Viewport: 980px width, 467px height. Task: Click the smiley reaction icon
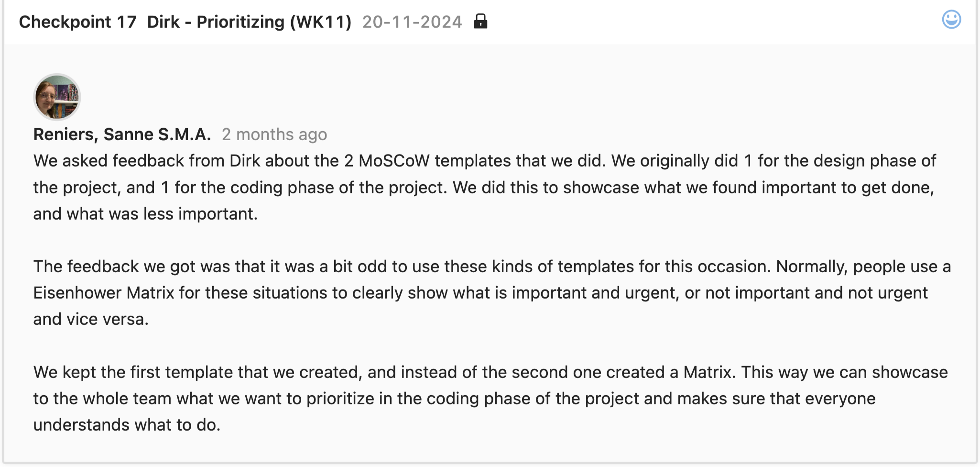951,20
